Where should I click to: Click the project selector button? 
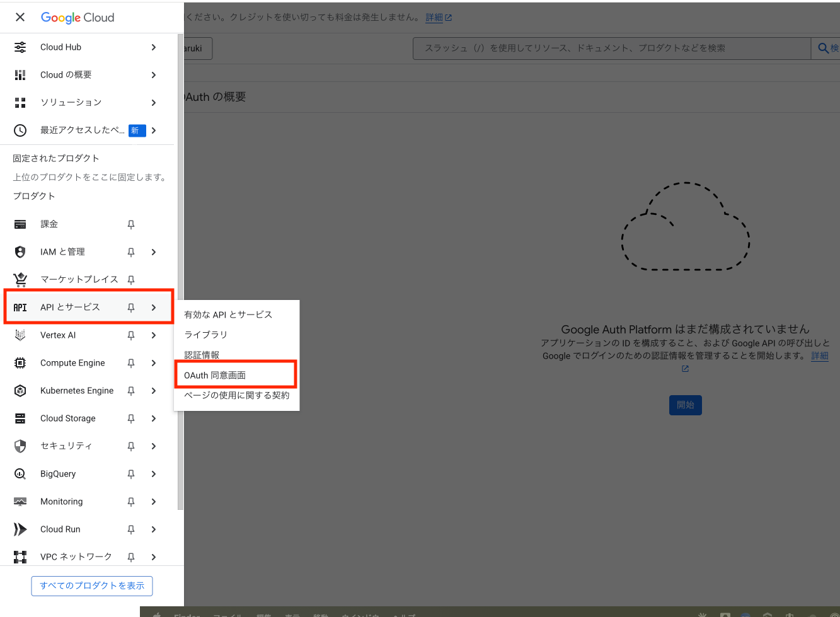coord(198,48)
